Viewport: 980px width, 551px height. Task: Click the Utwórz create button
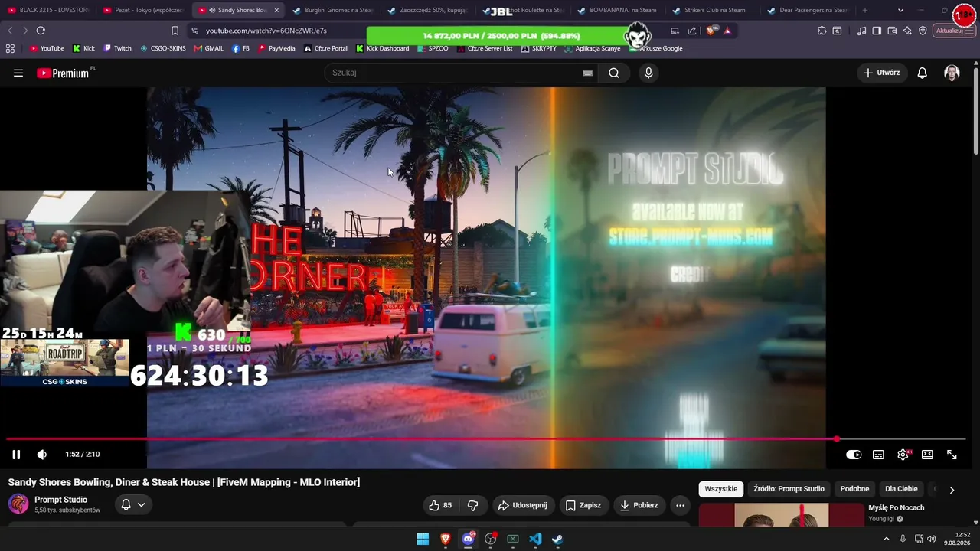(x=882, y=73)
